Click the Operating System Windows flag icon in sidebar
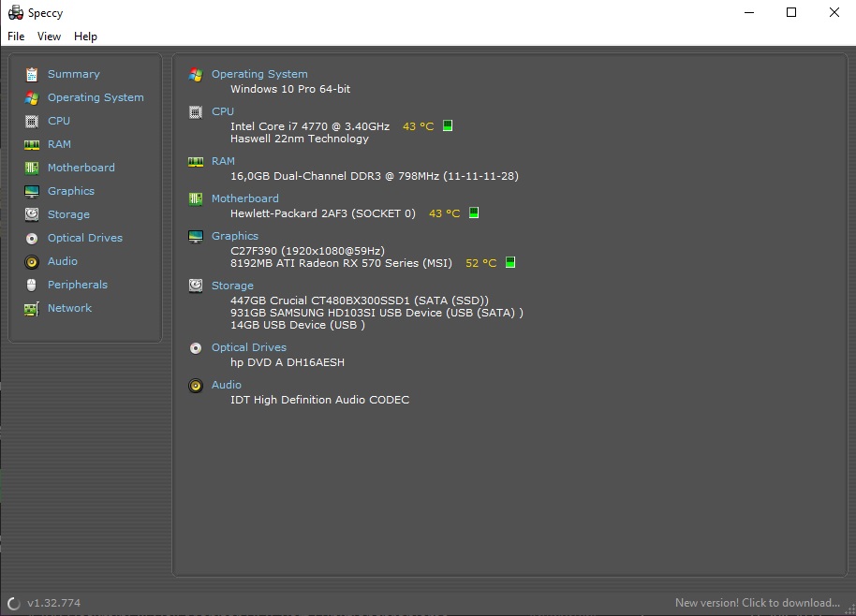 32,97
